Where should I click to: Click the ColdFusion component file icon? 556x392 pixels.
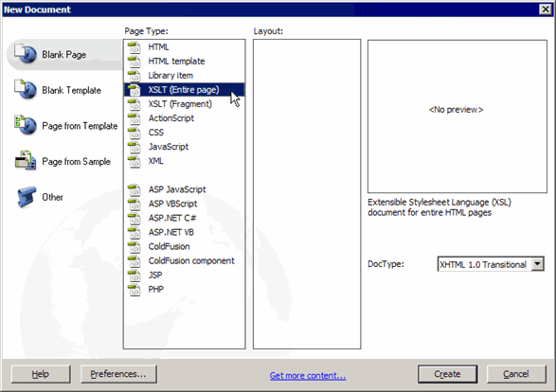(135, 261)
